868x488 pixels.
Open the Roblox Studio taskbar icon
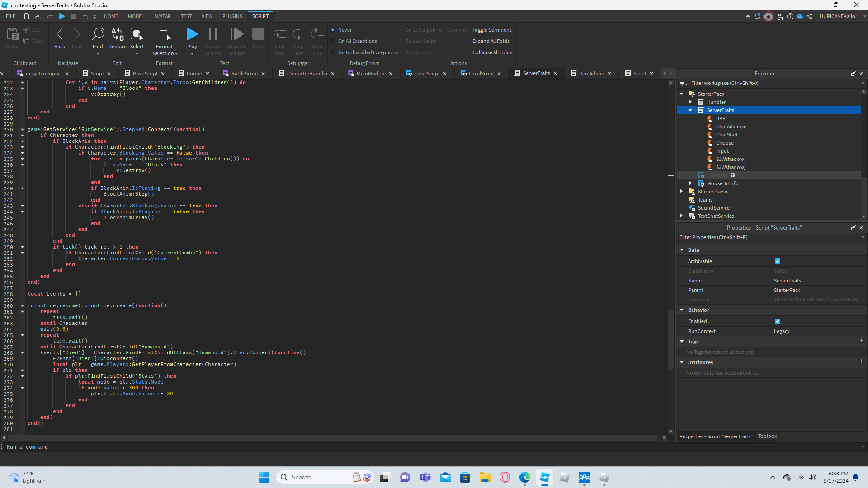coord(545,477)
